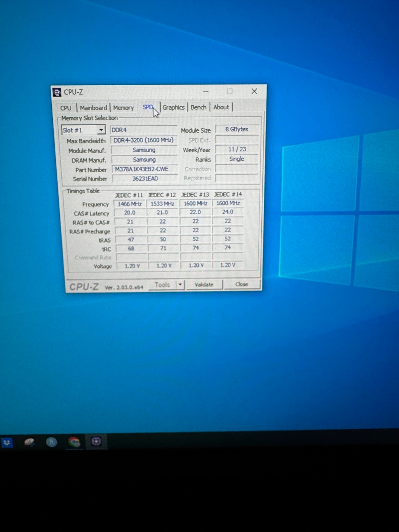Viewport: 399px width, 532px height.
Task: Open Dropbox from the taskbar
Action: pyautogui.click(x=7, y=442)
